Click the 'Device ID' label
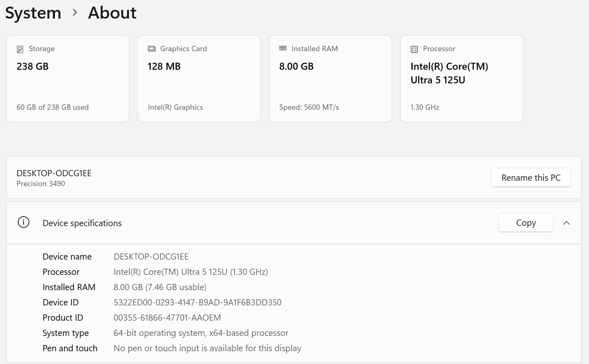This screenshot has width=589, height=364. (61, 303)
